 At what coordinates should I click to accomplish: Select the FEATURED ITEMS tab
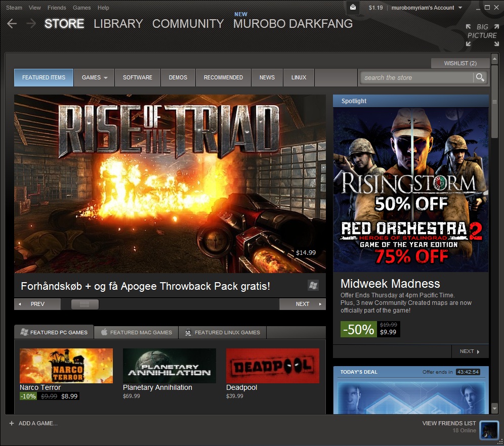click(x=44, y=77)
